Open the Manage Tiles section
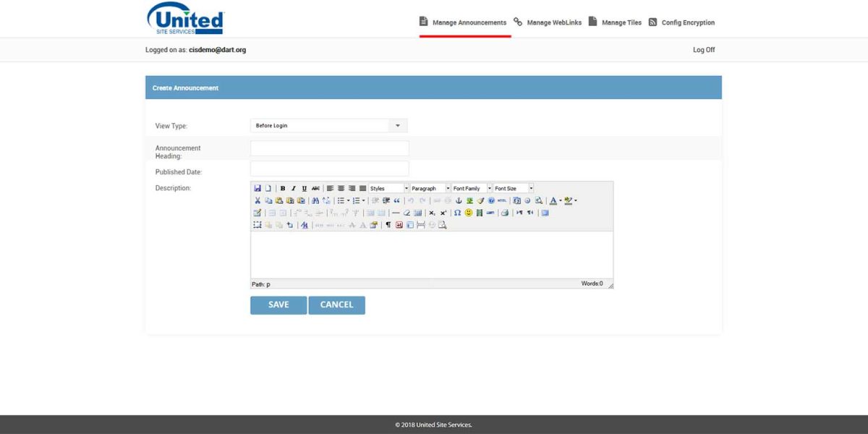 click(x=621, y=22)
